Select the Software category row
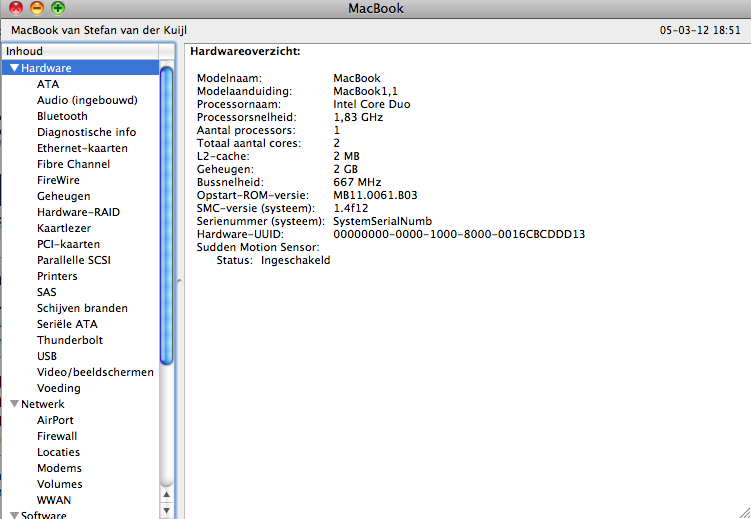 (80, 515)
